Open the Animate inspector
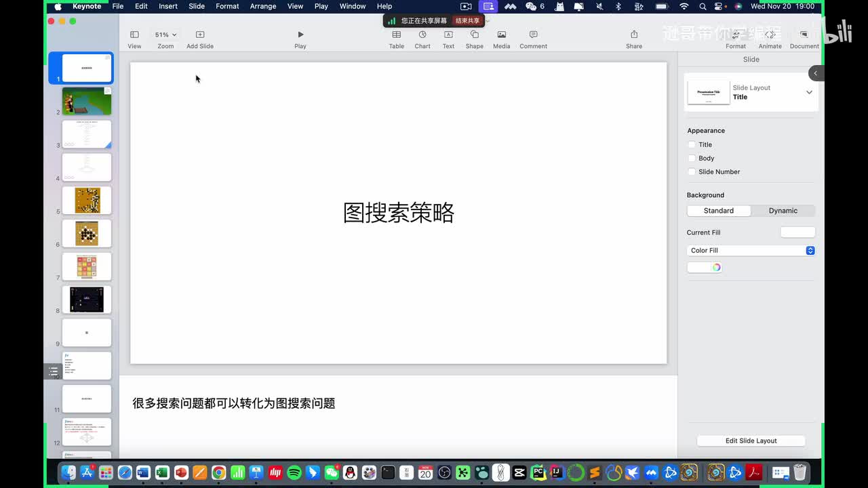 pos(770,35)
